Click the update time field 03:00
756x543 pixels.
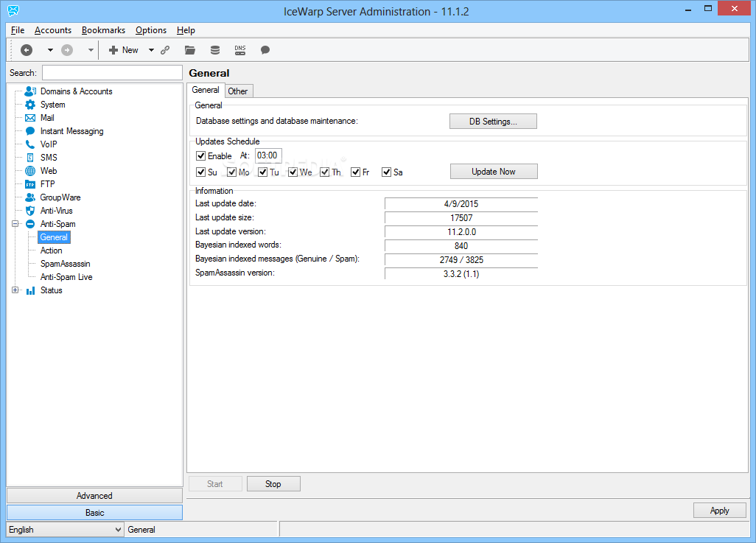tap(268, 155)
